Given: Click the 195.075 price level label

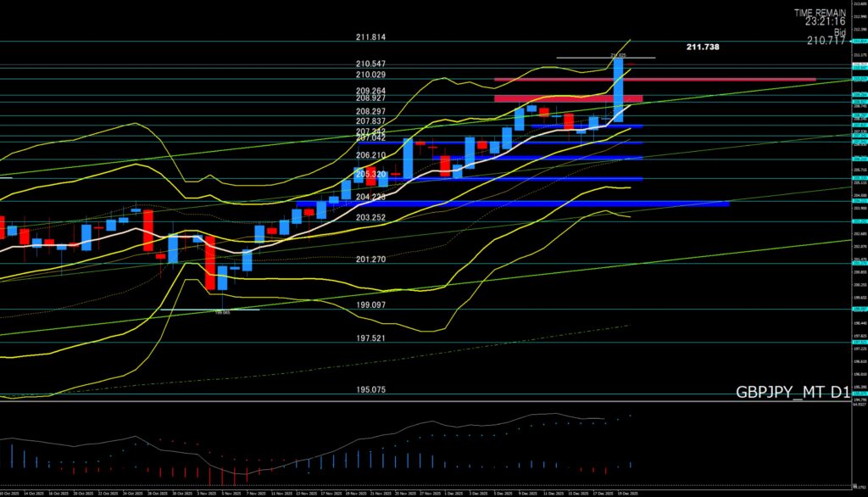Looking at the screenshot, I should [x=371, y=390].
